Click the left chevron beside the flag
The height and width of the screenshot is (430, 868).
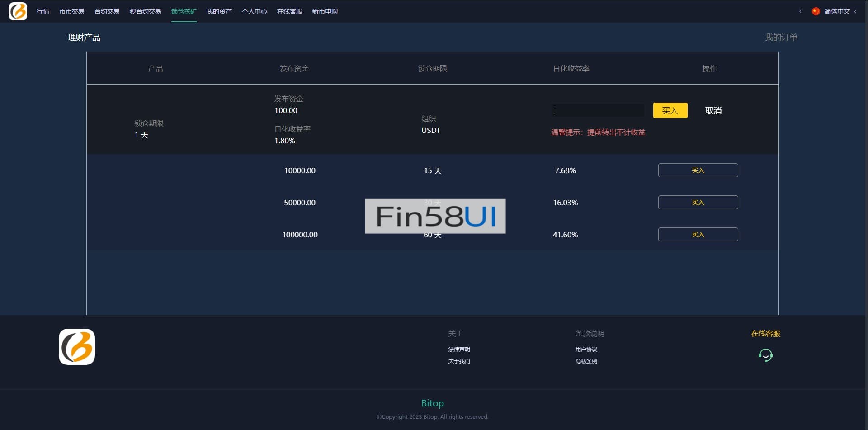click(x=800, y=11)
